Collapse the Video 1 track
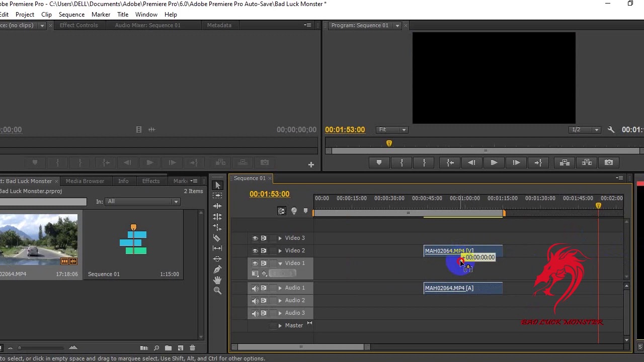The height and width of the screenshot is (362, 644). (x=280, y=263)
